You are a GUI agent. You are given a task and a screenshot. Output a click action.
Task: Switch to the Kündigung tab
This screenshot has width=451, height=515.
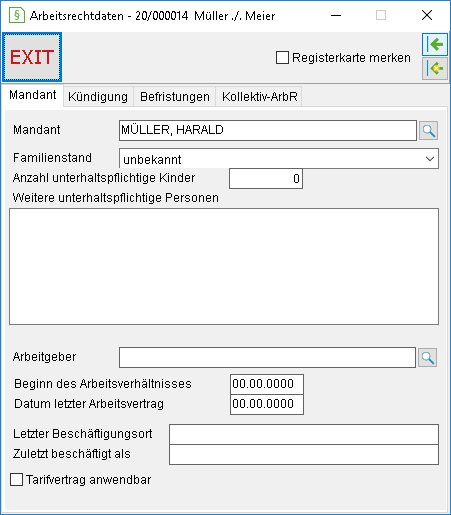pyautogui.click(x=98, y=97)
